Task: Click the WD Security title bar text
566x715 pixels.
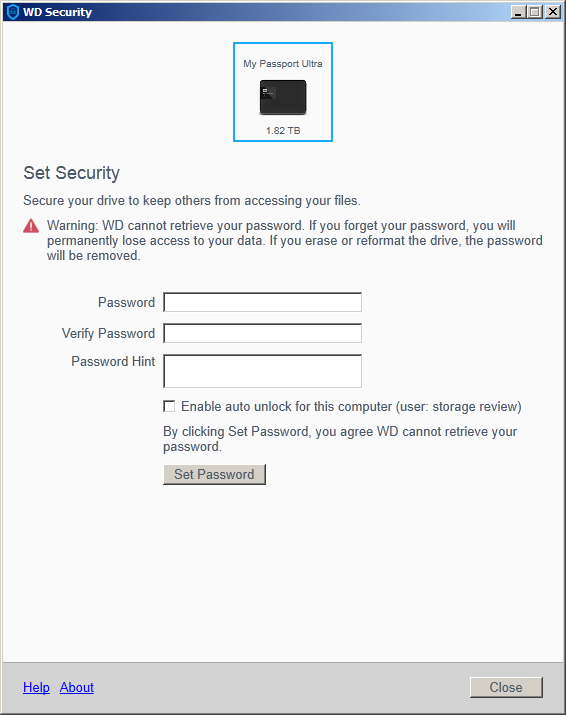Action: 57,12
